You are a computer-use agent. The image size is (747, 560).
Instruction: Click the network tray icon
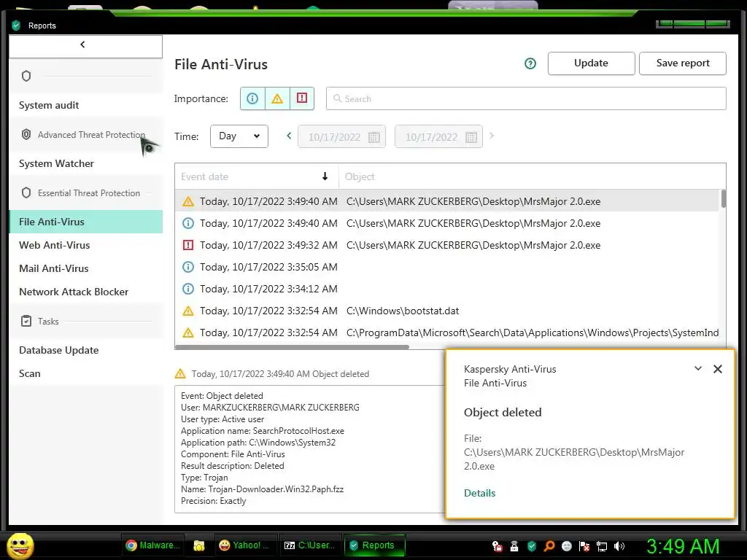tap(602, 546)
